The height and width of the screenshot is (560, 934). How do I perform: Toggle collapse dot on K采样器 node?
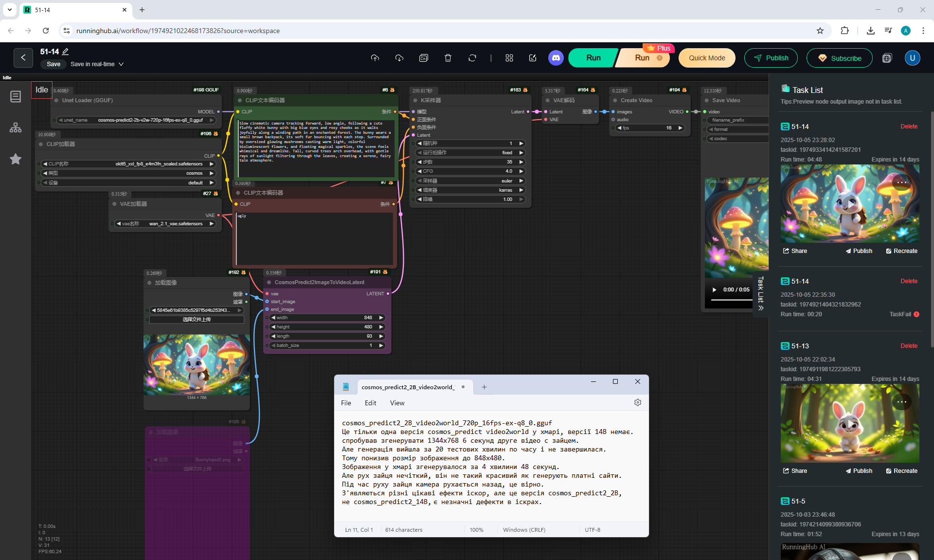coord(415,101)
